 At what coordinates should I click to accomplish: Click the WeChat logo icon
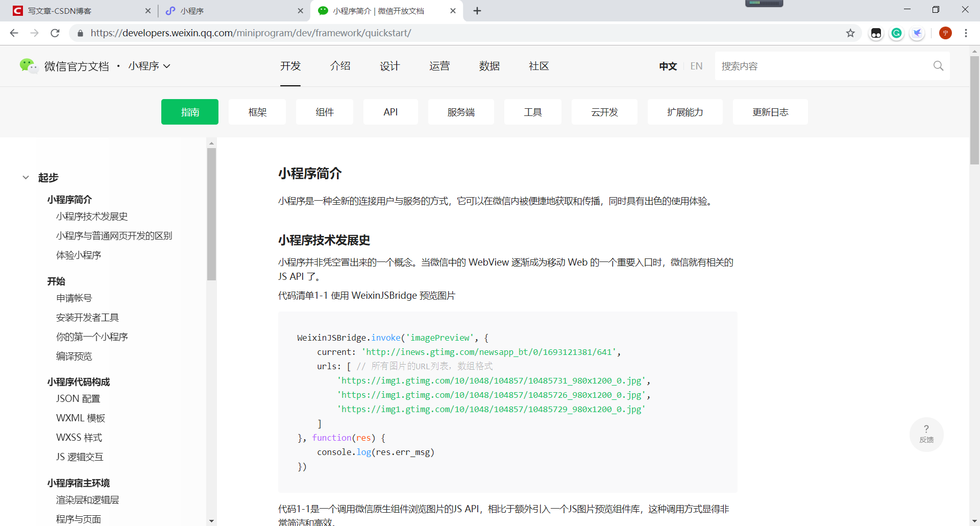pyautogui.click(x=28, y=66)
